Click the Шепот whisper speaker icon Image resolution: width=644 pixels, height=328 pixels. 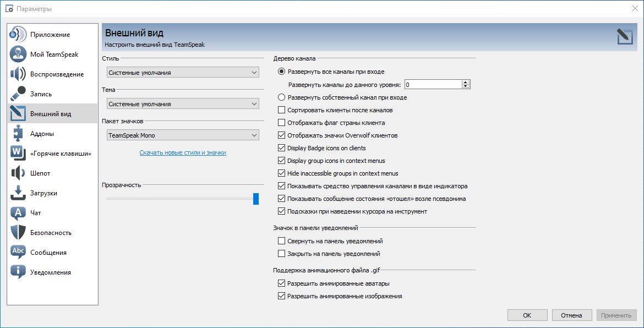click(18, 173)
